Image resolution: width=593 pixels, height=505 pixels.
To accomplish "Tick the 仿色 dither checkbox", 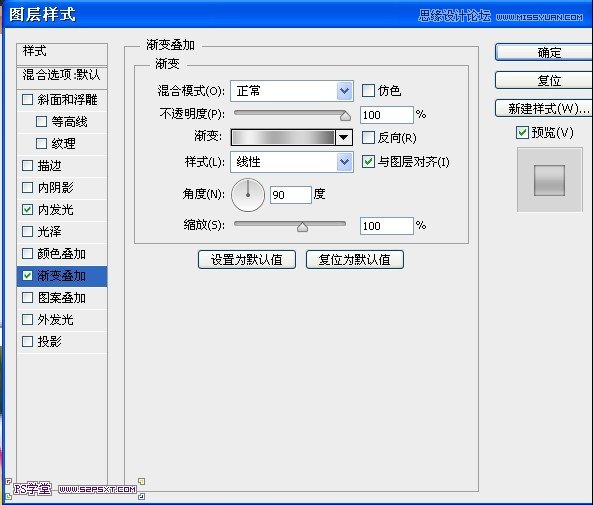I will [368, 90].
